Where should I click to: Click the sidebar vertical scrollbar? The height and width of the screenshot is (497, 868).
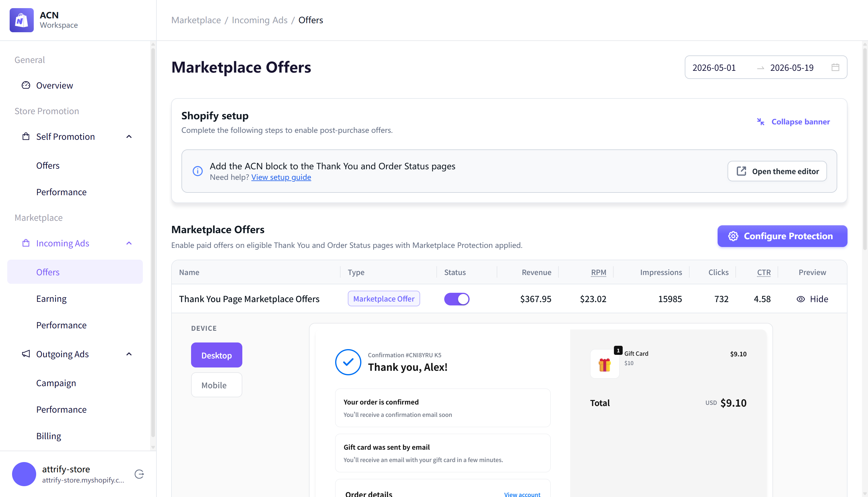pos(153,242)
